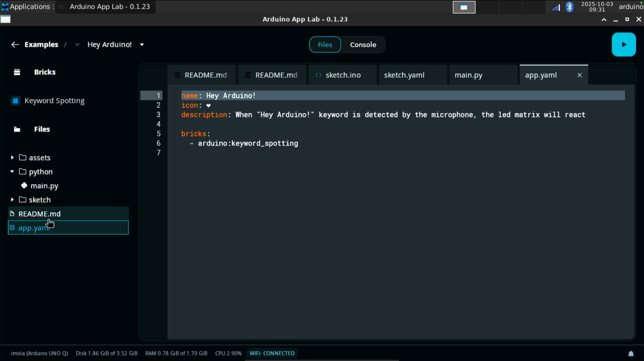
Task: Open the notifications bell icon
Action: tap(631, 354)
